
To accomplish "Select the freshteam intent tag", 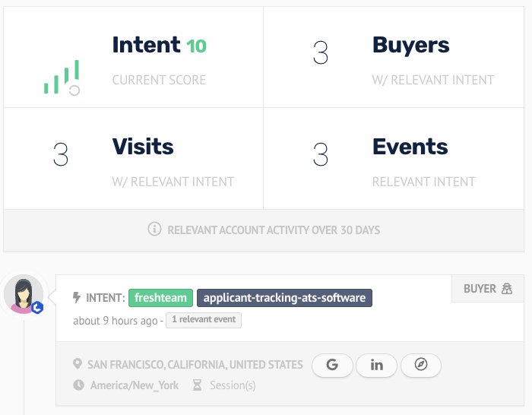I will 161,298.
